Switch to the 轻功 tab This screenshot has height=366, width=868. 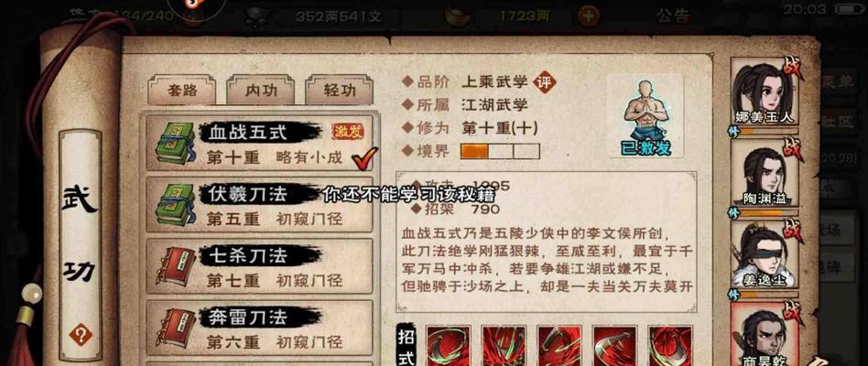[339, 91]
